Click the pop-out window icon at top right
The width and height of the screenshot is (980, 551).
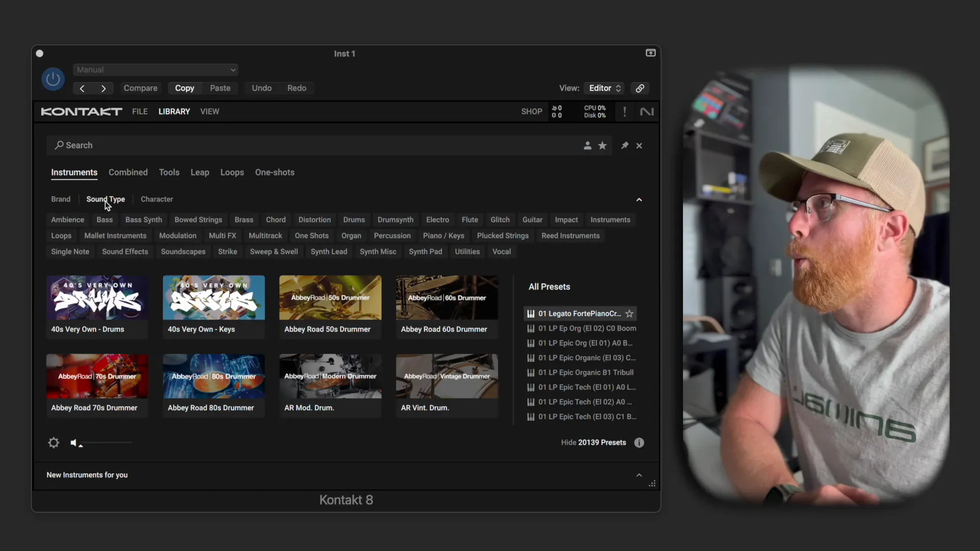[x=650, y=53]
